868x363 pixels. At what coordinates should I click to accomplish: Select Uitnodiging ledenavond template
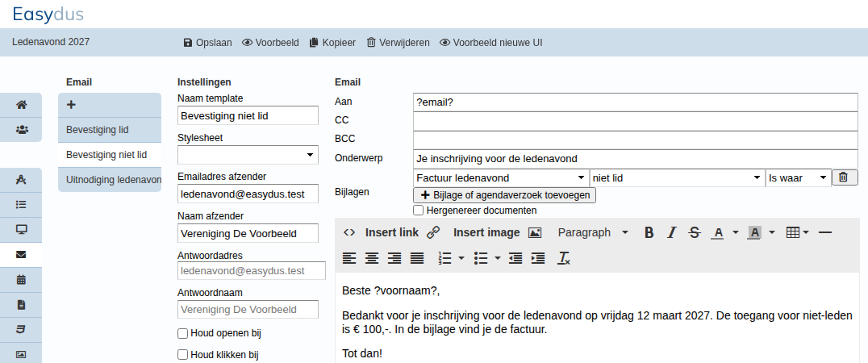pyautogui.click(x=110, y=180)
